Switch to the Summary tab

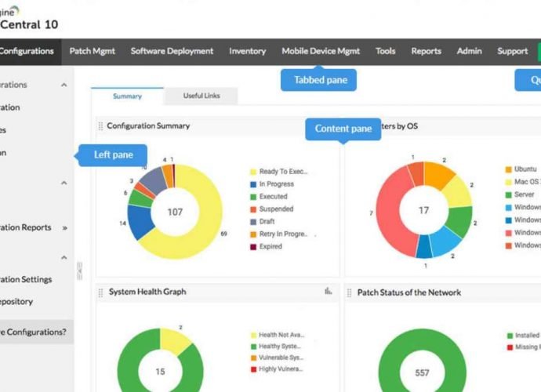click(127, 96)
